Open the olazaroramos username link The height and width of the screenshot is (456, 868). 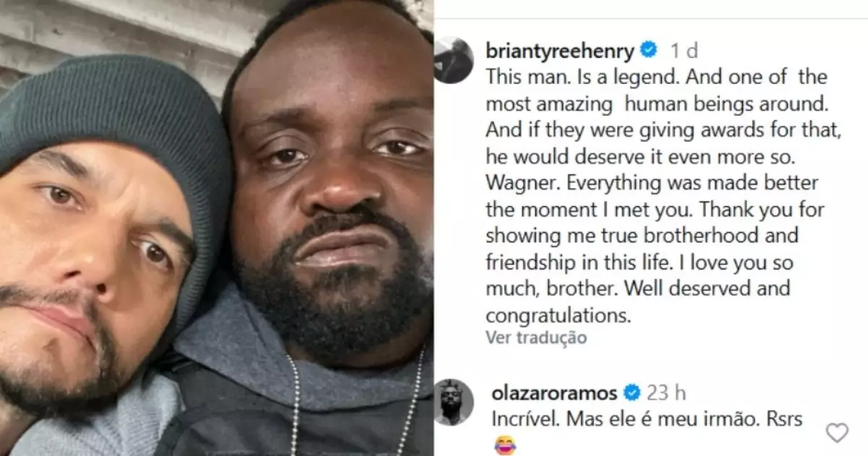(552, 393)
